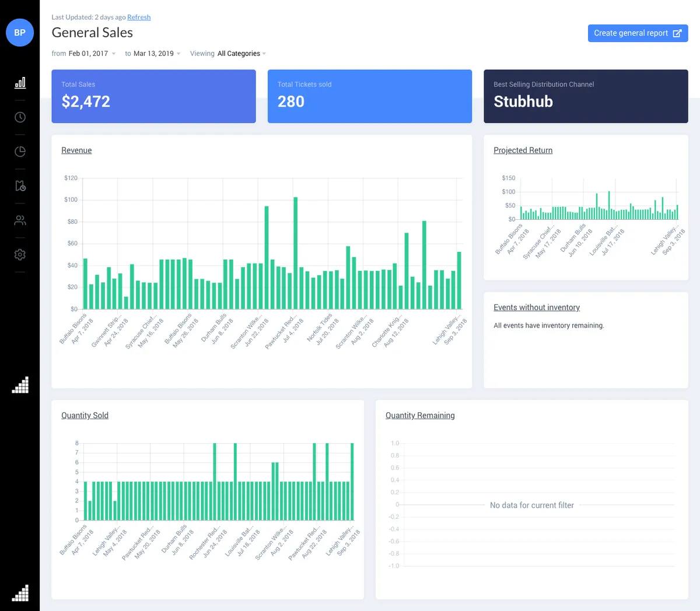Screen dimensions: 700x611
Task: Select the pie chart reports icon
Action: click(x=20, y=151)
